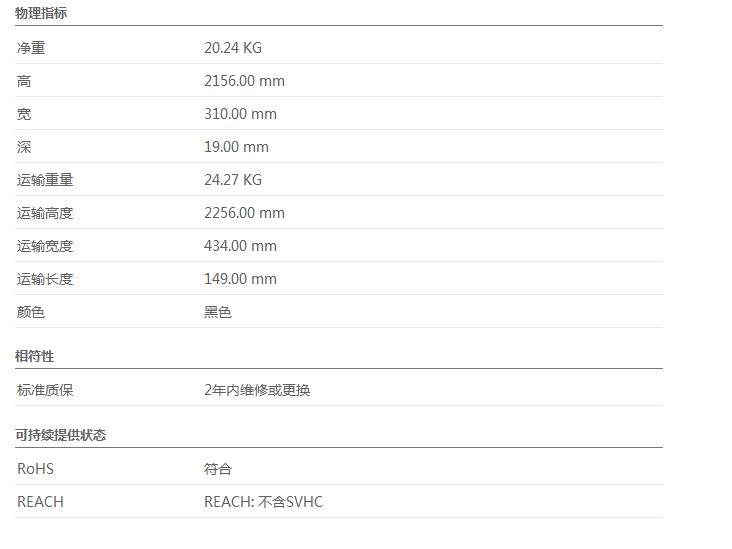Click the 可持续提供状态 section heading
This screenshot has height=549, width=732.
point(60,435)
